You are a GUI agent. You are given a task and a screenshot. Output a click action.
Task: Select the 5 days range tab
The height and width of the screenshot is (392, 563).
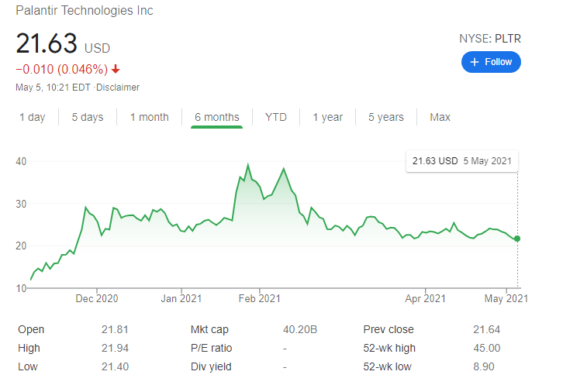click(88, 117)
